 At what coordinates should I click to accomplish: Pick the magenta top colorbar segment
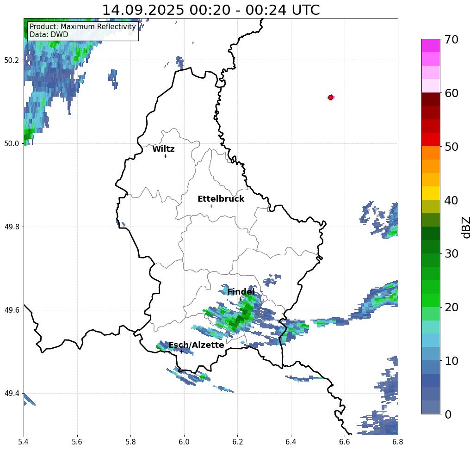click(431, 46)
